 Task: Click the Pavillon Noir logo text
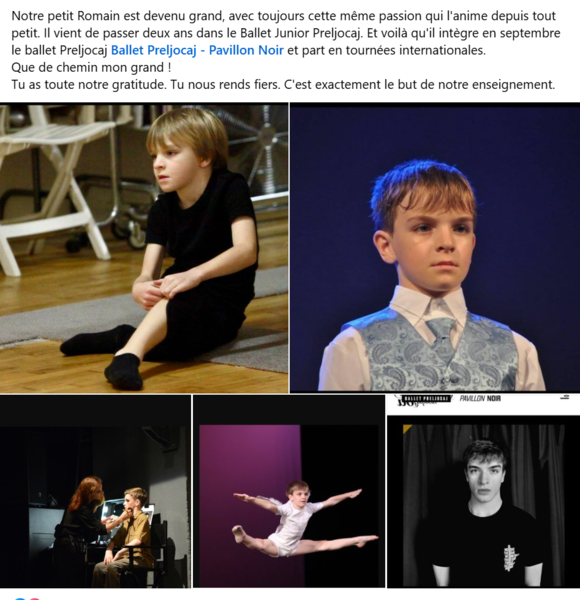coord(480,399)
